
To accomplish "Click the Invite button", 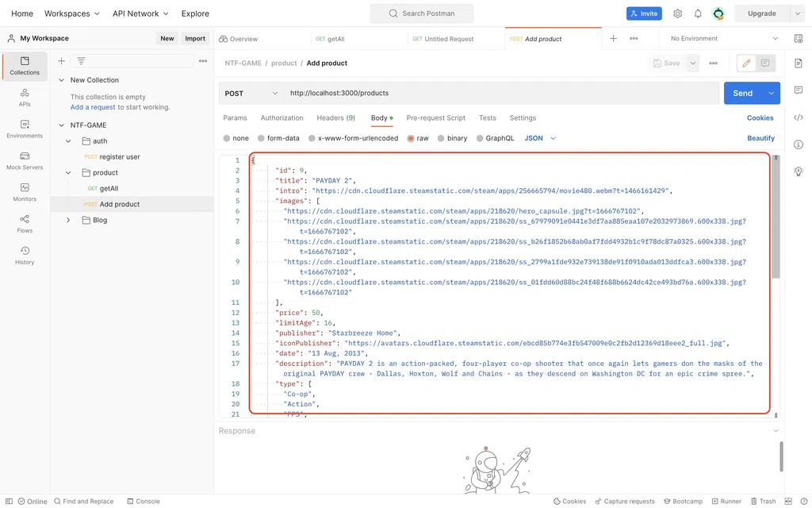I will tap(644, 14).
